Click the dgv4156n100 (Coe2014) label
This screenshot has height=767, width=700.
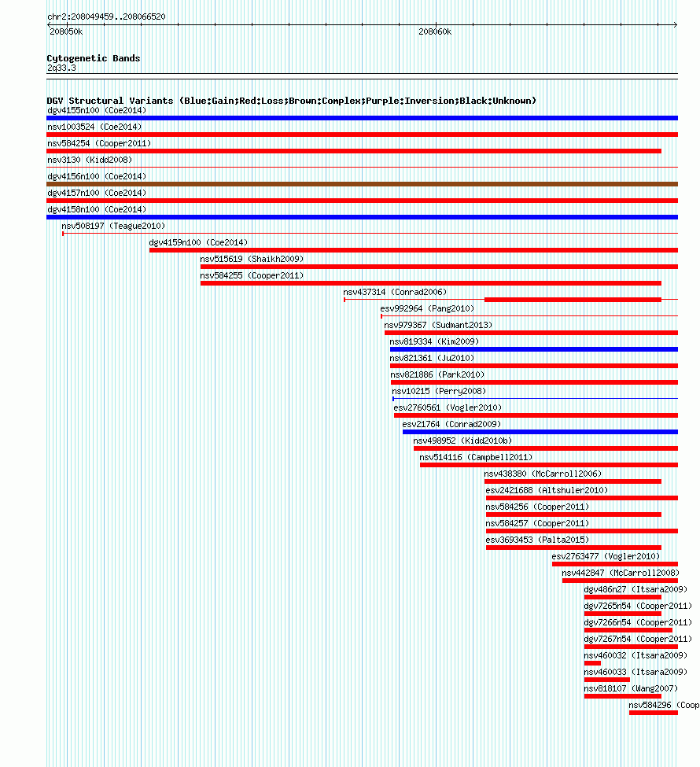click(97, 176)
